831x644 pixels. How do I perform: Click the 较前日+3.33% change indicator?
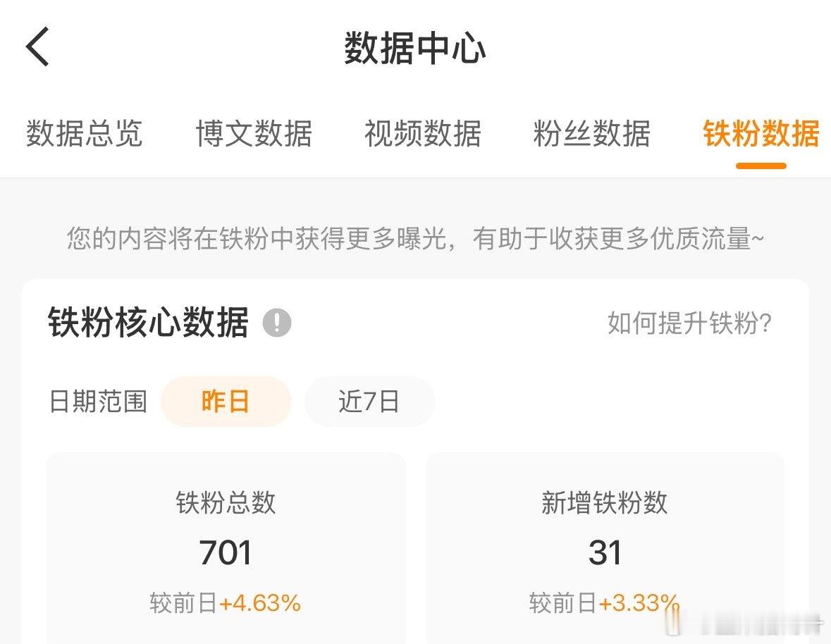coord(603,602)
